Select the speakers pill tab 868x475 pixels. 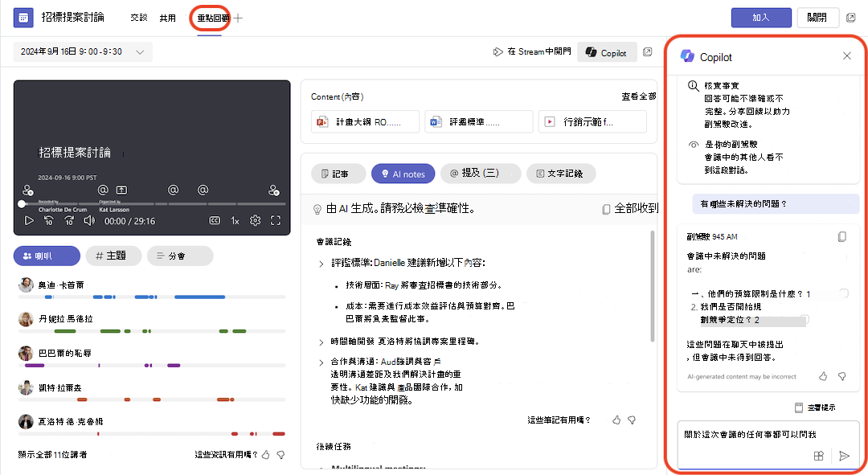click(47, 256)
